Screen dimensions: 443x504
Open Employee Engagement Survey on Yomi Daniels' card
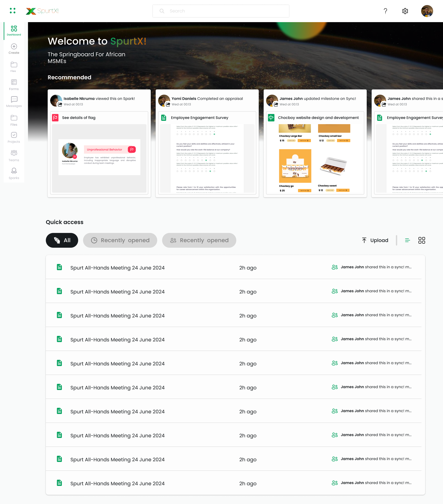[199, 118]
